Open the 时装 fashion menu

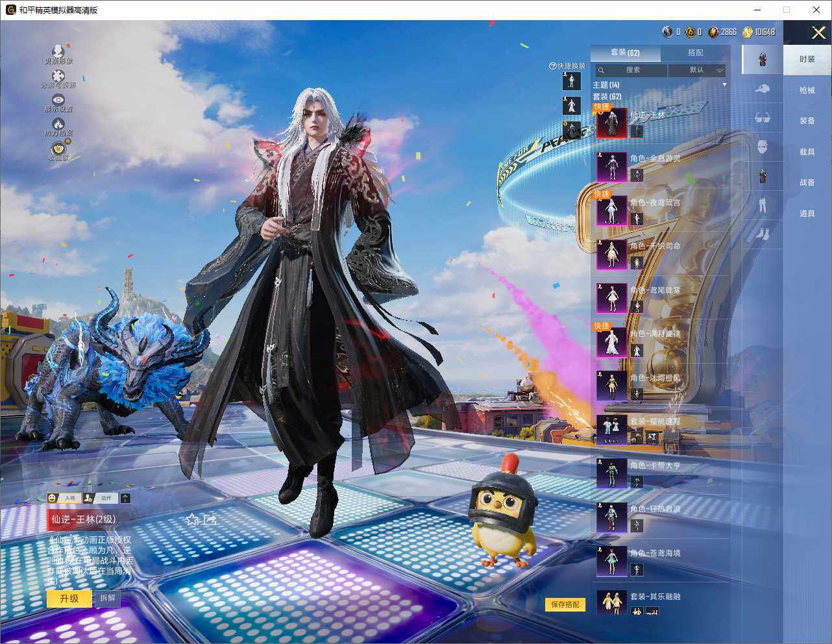tap(807, 59)
